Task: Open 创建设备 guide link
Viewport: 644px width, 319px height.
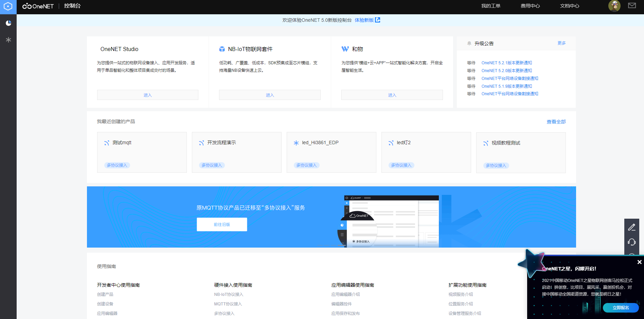Action: pos(105,304)
